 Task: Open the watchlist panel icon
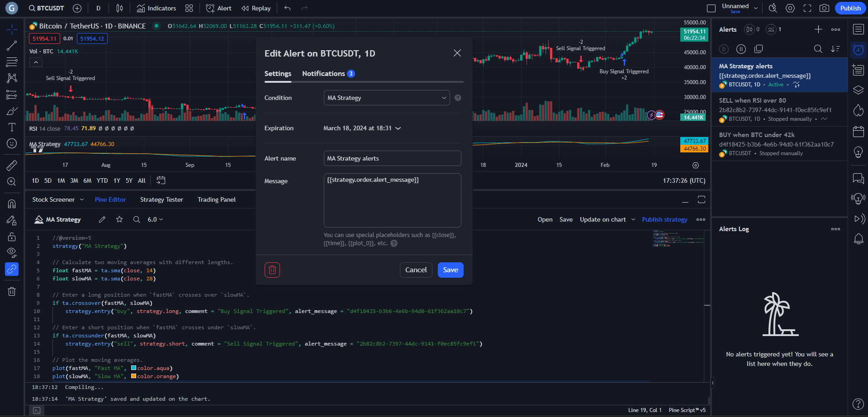(x=858, y=29)
